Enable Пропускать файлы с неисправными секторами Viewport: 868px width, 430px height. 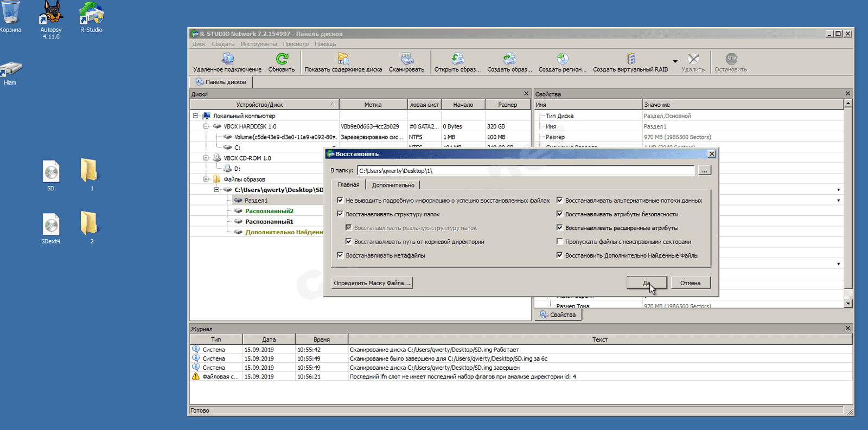(x=560, y=242)
